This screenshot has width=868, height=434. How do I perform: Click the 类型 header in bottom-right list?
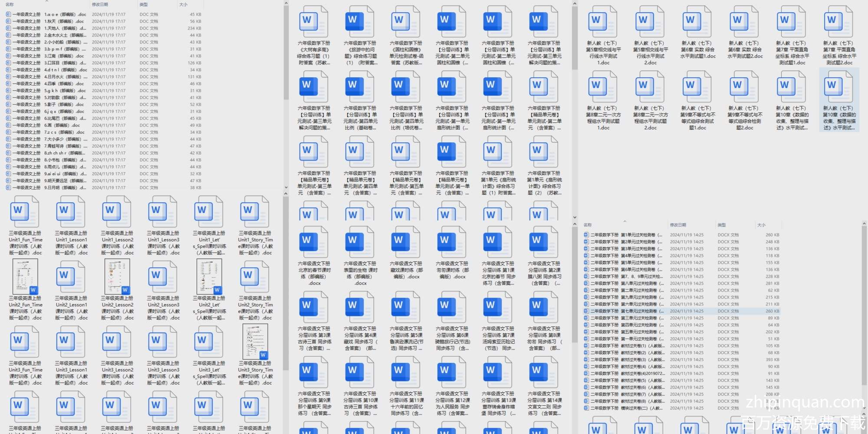tap(721, 225)
